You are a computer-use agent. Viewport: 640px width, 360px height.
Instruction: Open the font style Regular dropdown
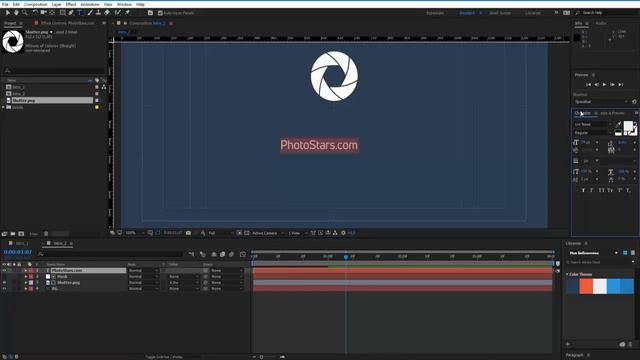[x=593, y=133]
